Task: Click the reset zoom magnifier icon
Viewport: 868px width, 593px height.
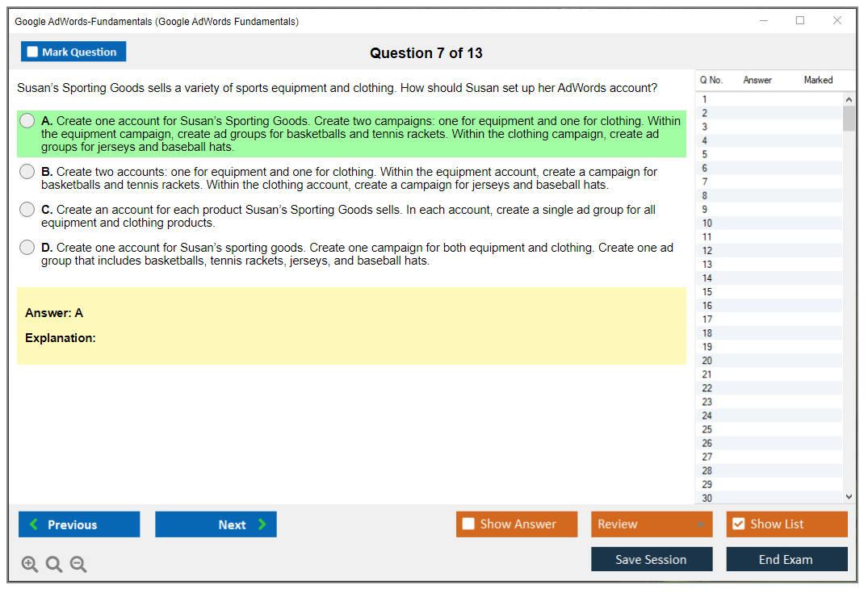Action: click(54, 565)
